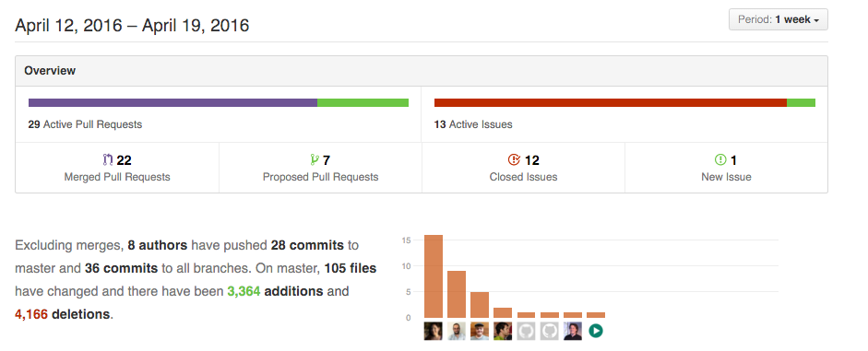Viewport: 868px width, 351px height.
Task: Select second contributor avatar in chart
Action: point(457,331)
